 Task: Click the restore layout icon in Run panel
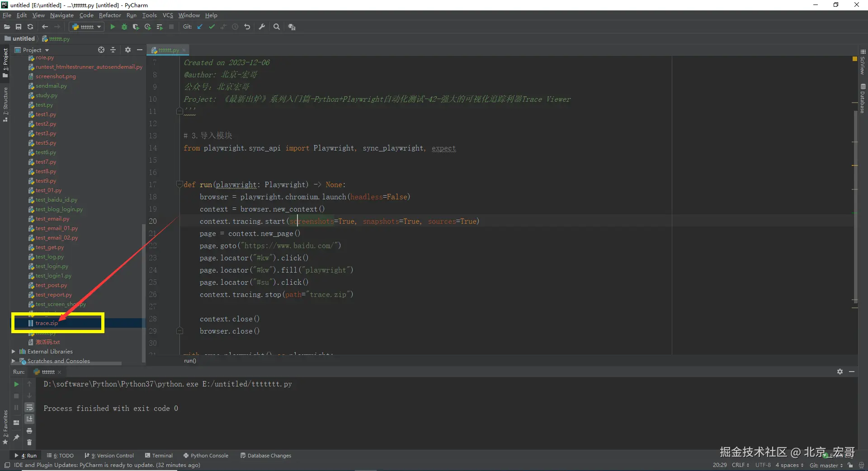pyautogui.click(x=16, y=423)
